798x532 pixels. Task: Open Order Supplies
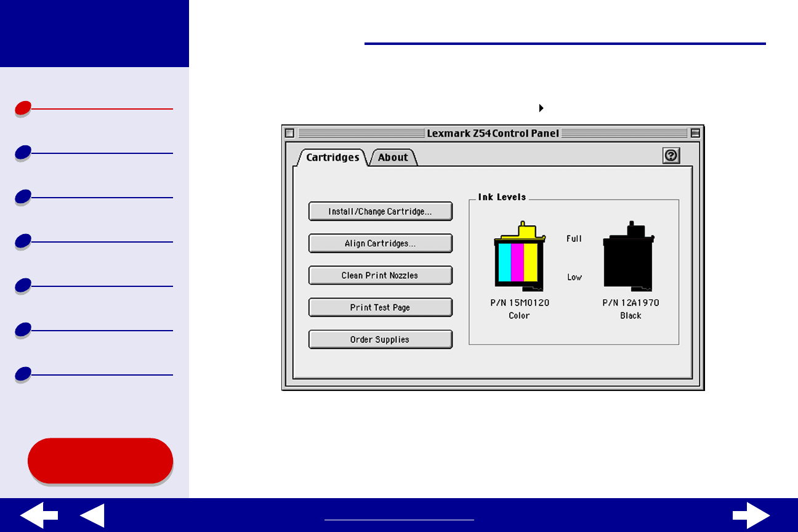click(x=381, y=339)
